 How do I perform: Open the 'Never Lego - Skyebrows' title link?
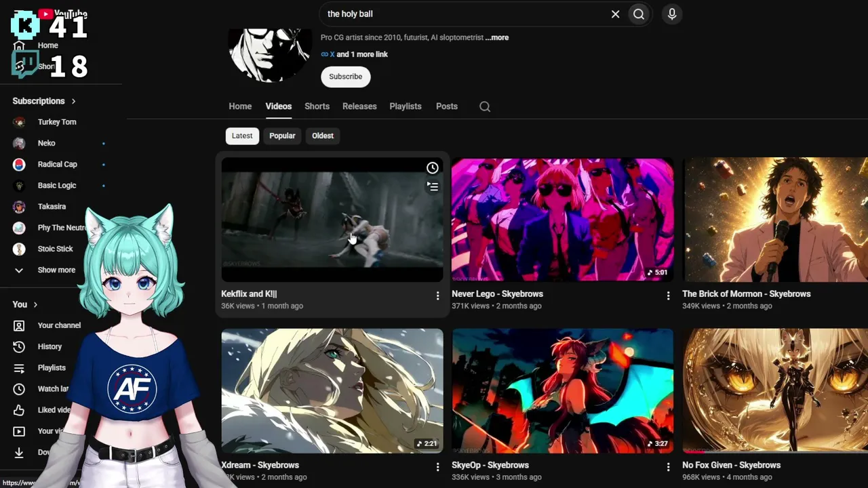click(x=497, y=294)
